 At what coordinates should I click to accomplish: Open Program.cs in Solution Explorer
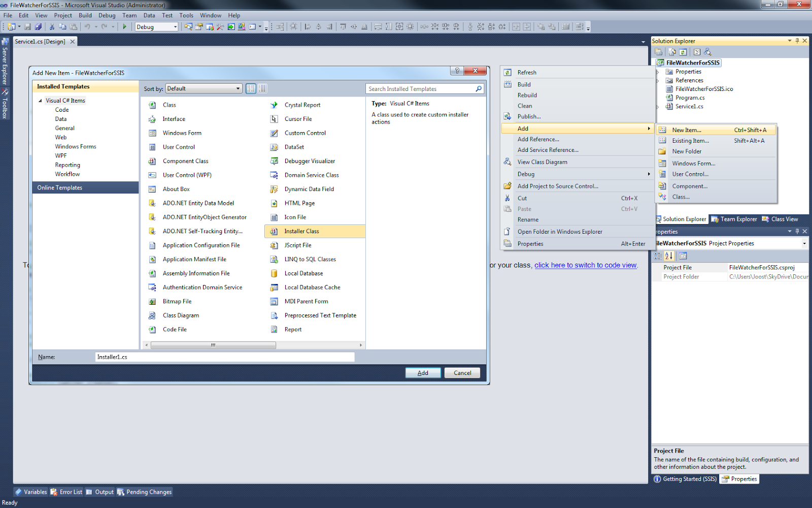[690, 98]
